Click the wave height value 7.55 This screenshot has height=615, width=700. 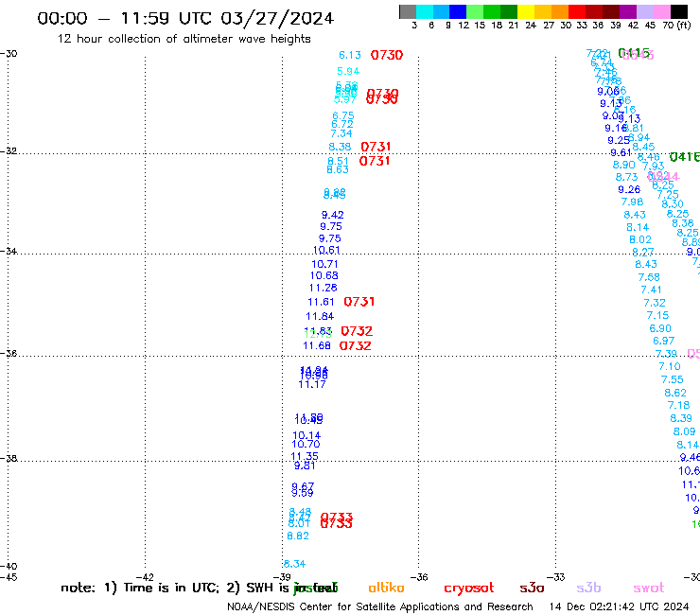(672, 379)
